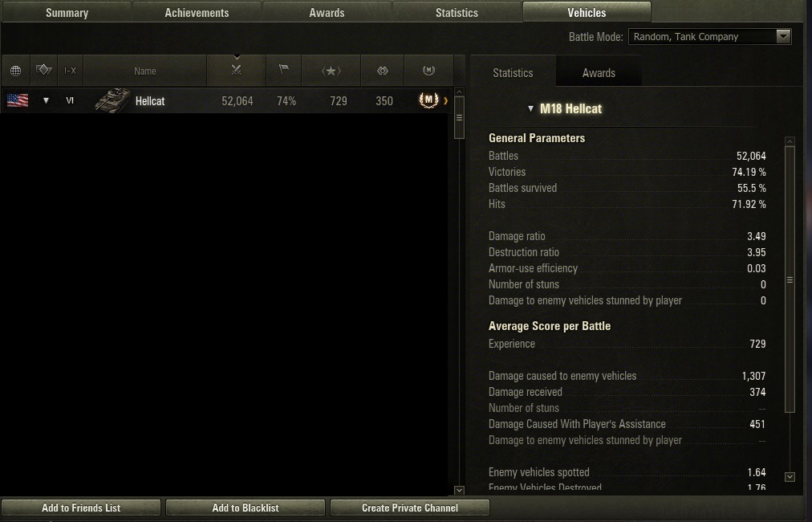Collapse the M18 Hellcat statistics header
This screenshot has height=522, width=812.
point(530,108)
